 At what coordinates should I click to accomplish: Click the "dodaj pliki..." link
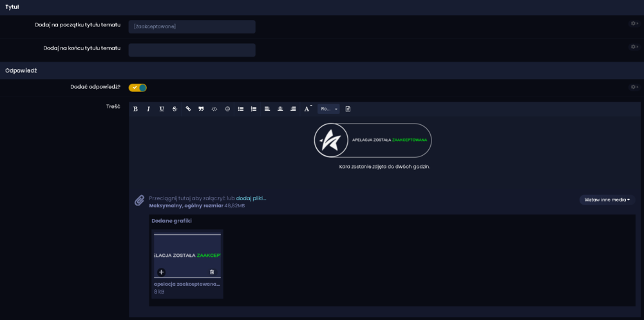click(251, 198)
